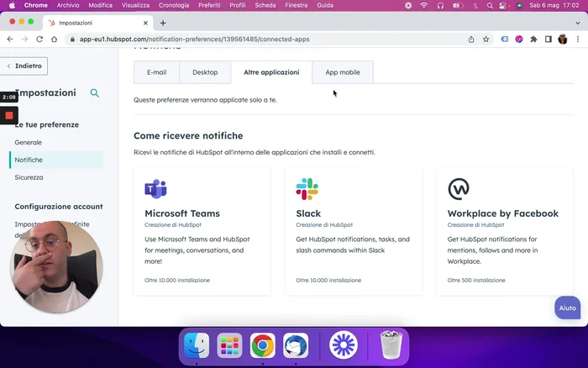Close the Impostazioni browser tab

[x=145, y=23]
